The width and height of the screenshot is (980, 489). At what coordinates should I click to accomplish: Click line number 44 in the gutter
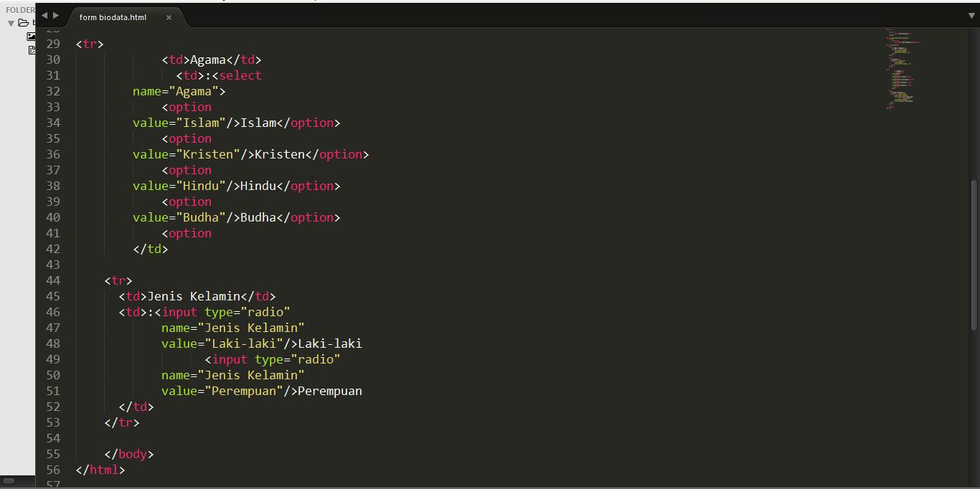pos(53,280)
